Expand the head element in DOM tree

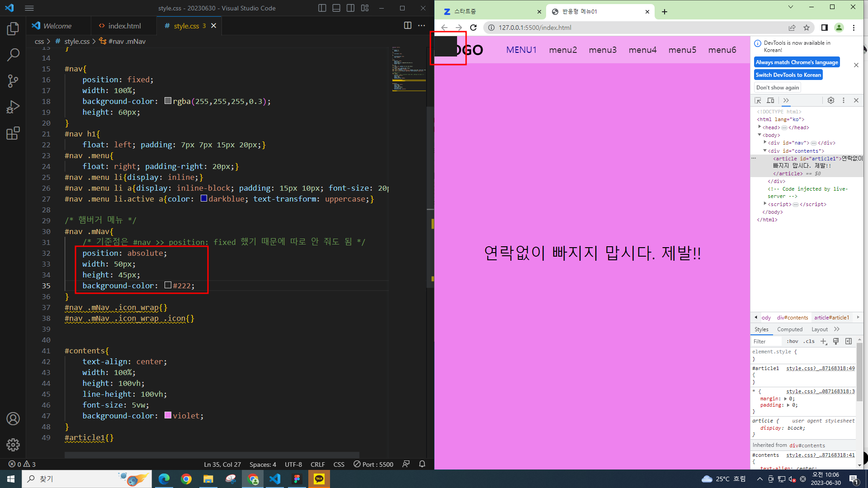pos(760,127)
